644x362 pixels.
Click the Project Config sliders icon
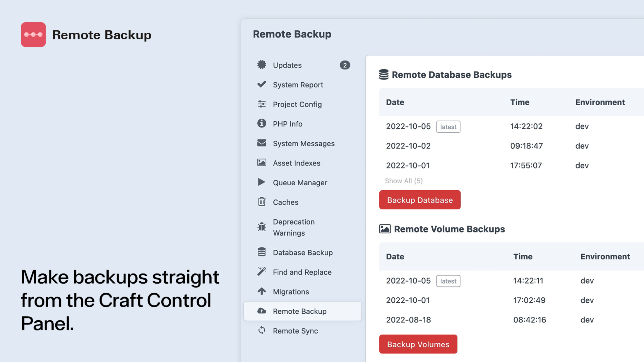click(x=262, y=104)
